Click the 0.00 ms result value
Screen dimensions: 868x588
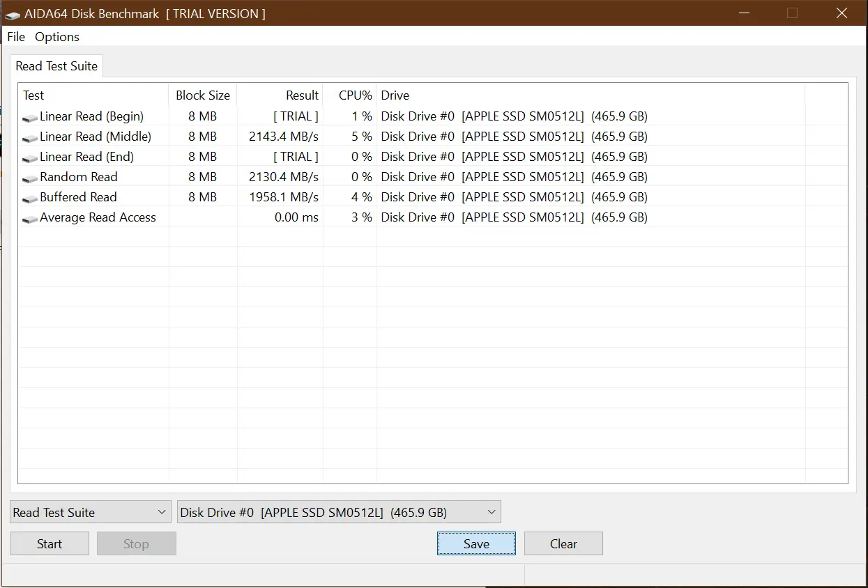point(296,217)
